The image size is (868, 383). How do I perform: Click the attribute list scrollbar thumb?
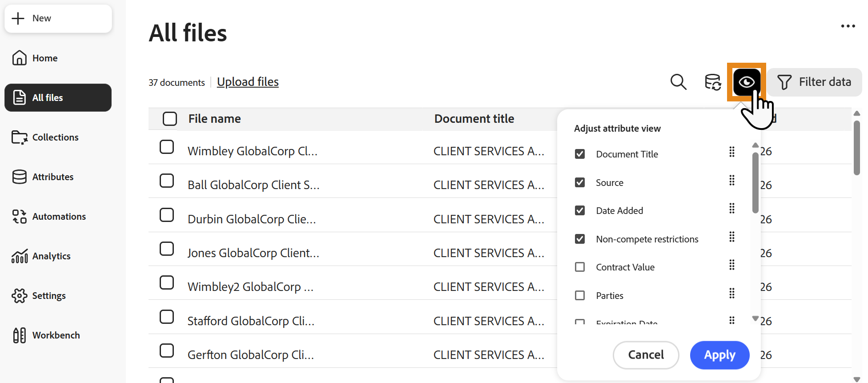point(755,183)
